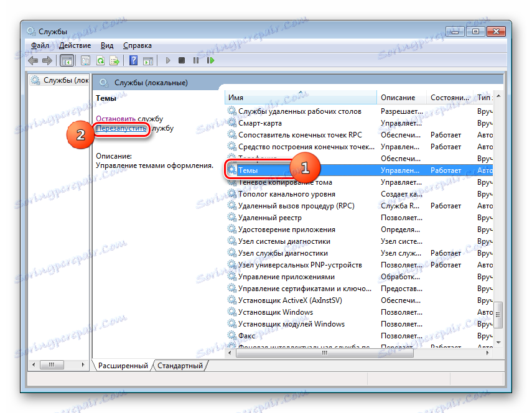Open the Справка menu
Screen dimensions: 532x413
(138, 45)
